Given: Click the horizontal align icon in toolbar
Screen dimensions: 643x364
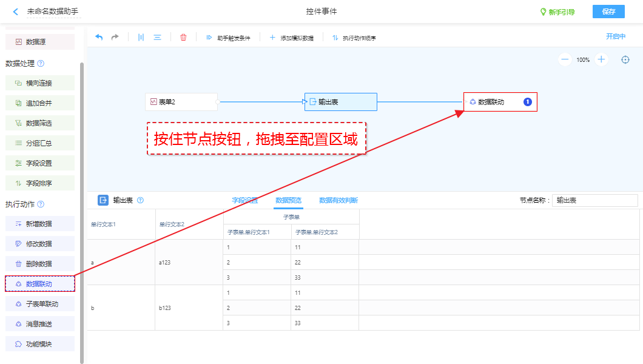Looking at the screenshot, I should [x=157, y=37].
